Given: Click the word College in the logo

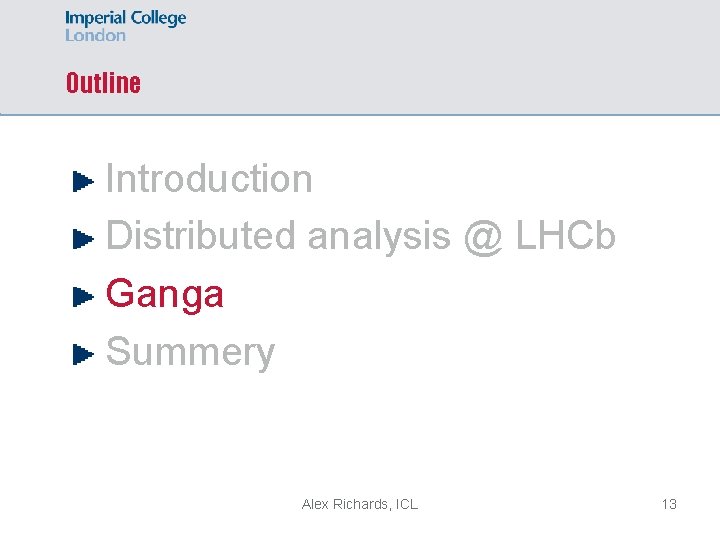Looking at the screenshot, I should coord(158,19).
